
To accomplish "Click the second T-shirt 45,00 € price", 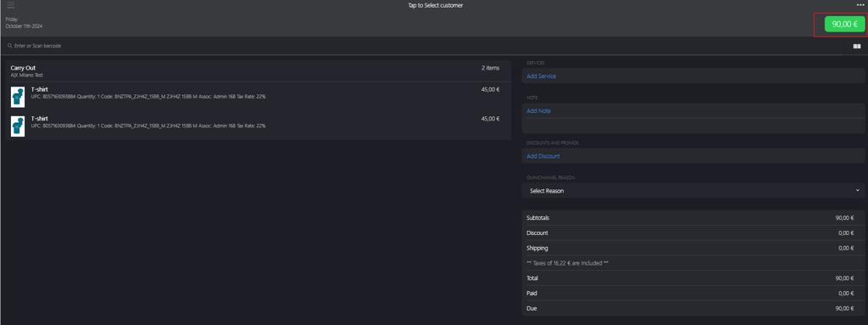I will [x=490, y=118].
